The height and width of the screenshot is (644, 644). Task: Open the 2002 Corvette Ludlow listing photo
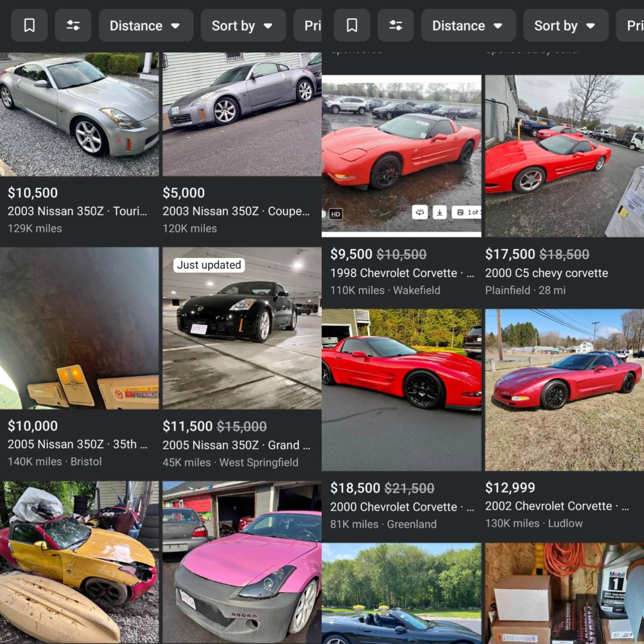pyautogui.click(x=564, y=390)
